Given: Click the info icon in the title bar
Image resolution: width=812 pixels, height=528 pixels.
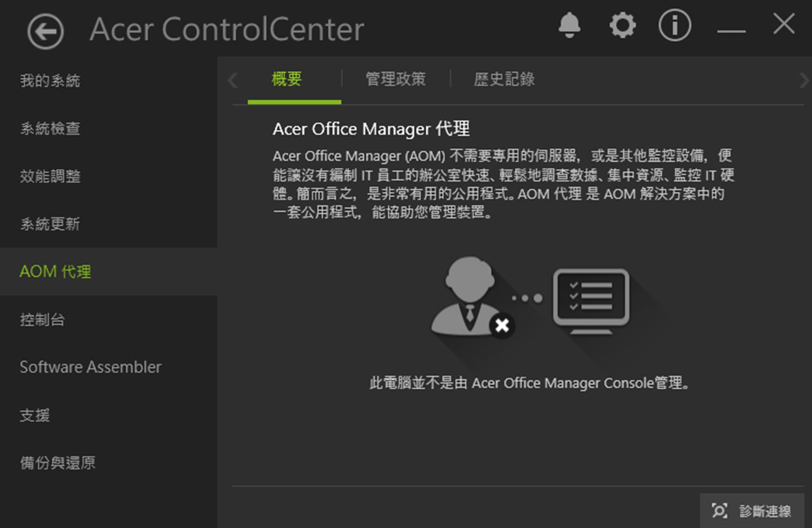Looking at the screenshot, I should coord(674,25).
